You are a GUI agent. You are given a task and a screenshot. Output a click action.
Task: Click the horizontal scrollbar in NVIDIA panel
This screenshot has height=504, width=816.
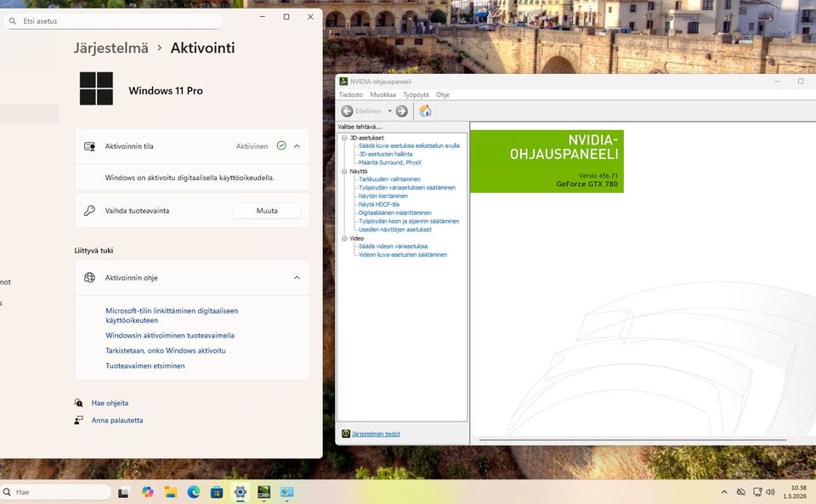pos(632,440)
